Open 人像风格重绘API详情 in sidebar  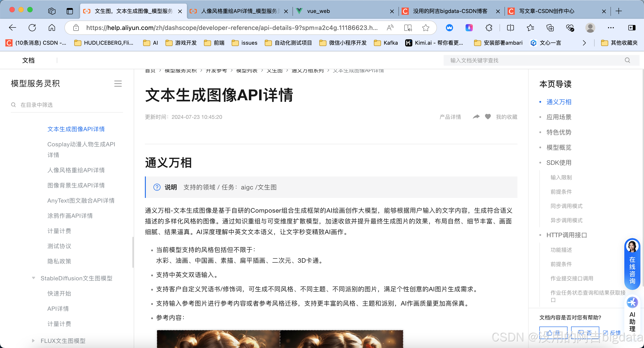[76, 170]
